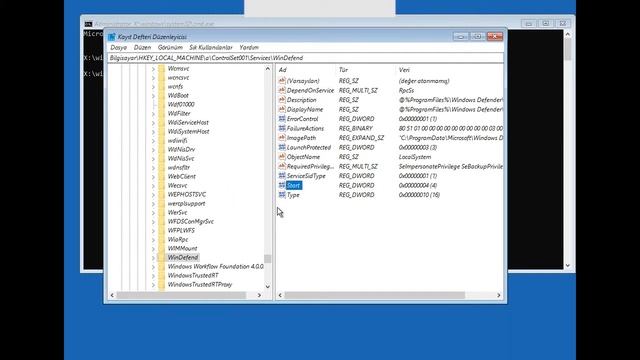Select the wdnsfltr key

tap(179, 167)
